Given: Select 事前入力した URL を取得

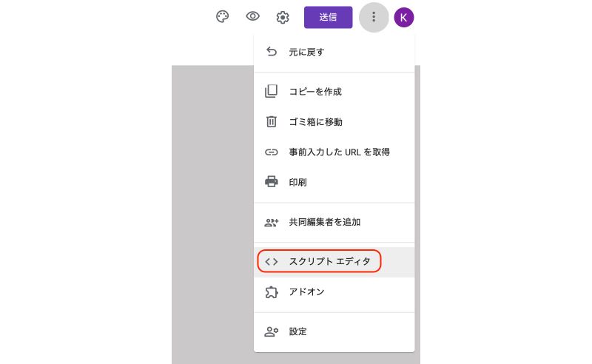Looking at the screenshot, I should coord(334,152).
